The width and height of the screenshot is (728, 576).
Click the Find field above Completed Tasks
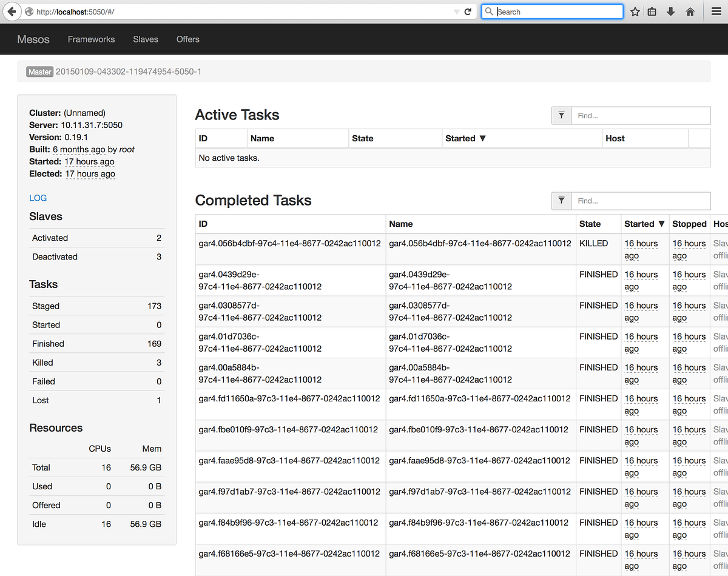[641, 201]
